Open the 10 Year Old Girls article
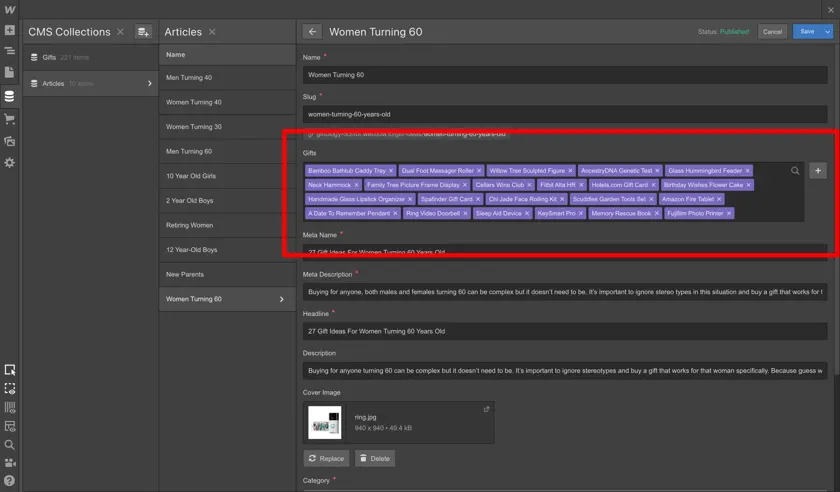This screenshot has height=492, width=840. (227, 176)
